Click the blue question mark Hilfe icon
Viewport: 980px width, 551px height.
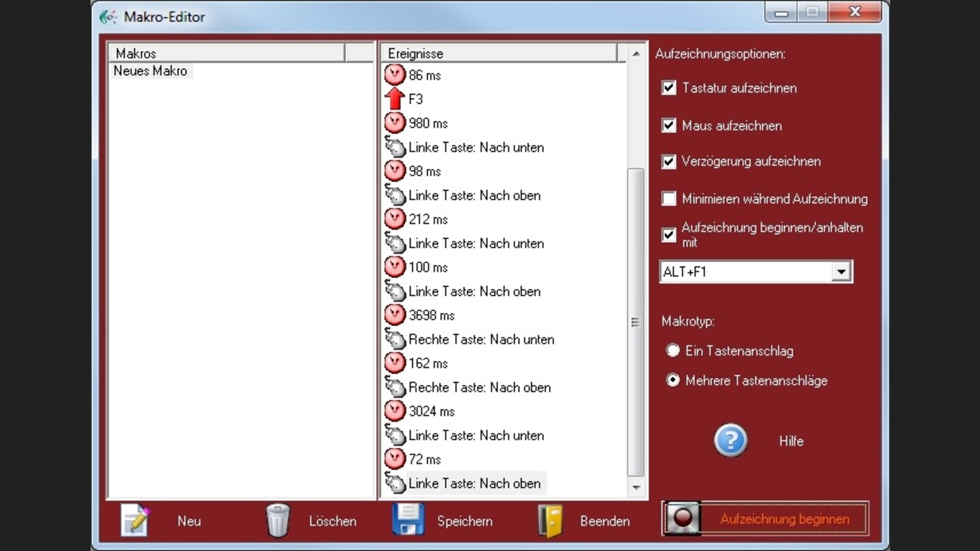731,441
